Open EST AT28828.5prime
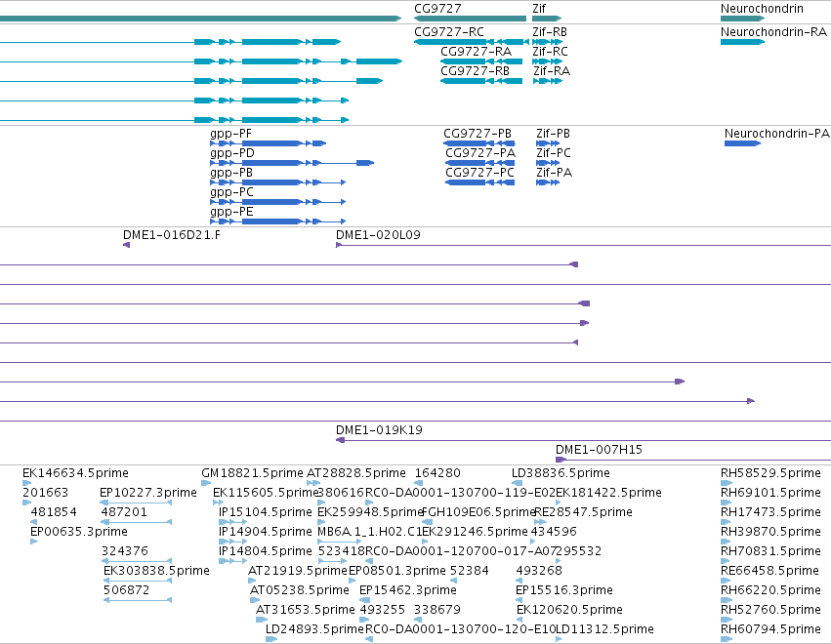Image resolution: width=831 pixels, height=644 pixels. click(356, 473)
